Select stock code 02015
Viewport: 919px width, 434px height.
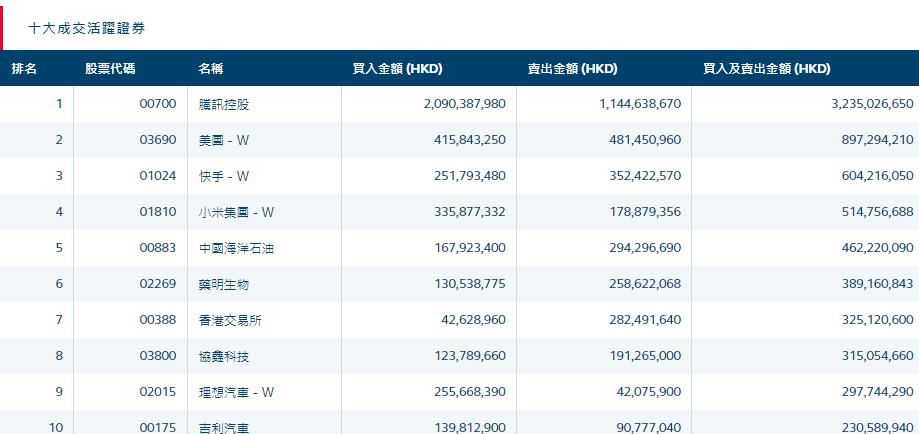(x=158, y=392)
